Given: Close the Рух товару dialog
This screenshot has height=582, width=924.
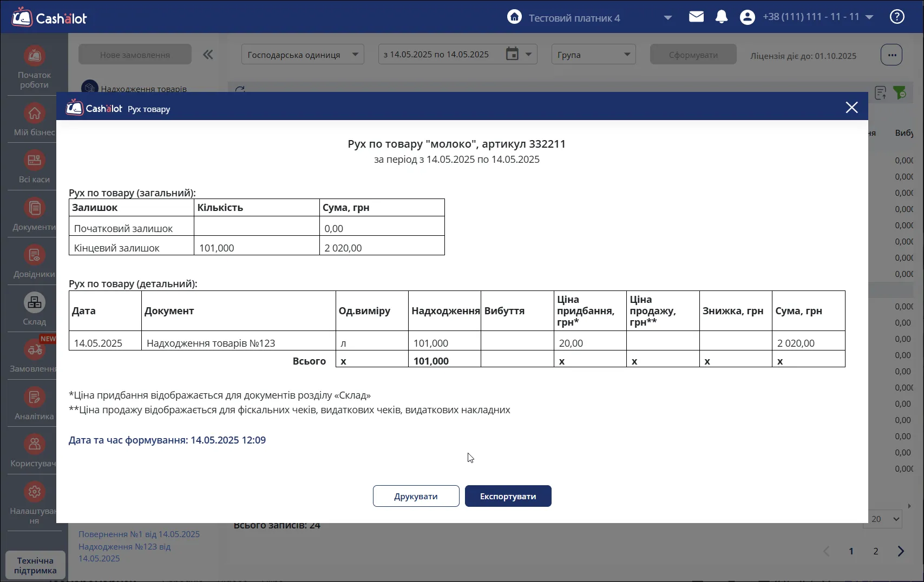Looking at the screenshot, I should (851, 108).
